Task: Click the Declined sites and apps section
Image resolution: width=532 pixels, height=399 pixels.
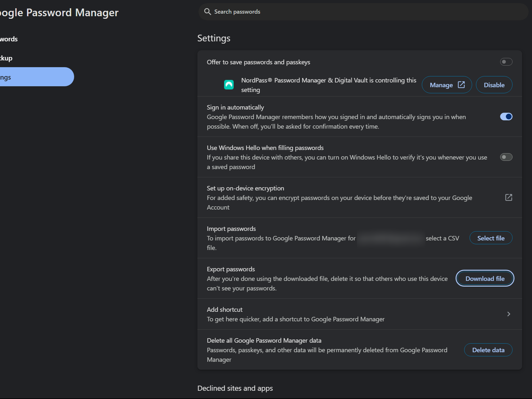Action: [235, 388]
